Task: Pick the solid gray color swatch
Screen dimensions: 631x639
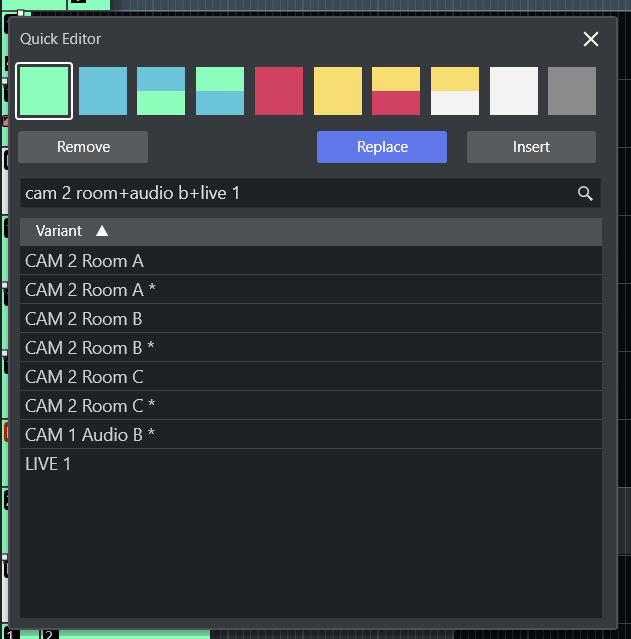Action: point(572,91)
